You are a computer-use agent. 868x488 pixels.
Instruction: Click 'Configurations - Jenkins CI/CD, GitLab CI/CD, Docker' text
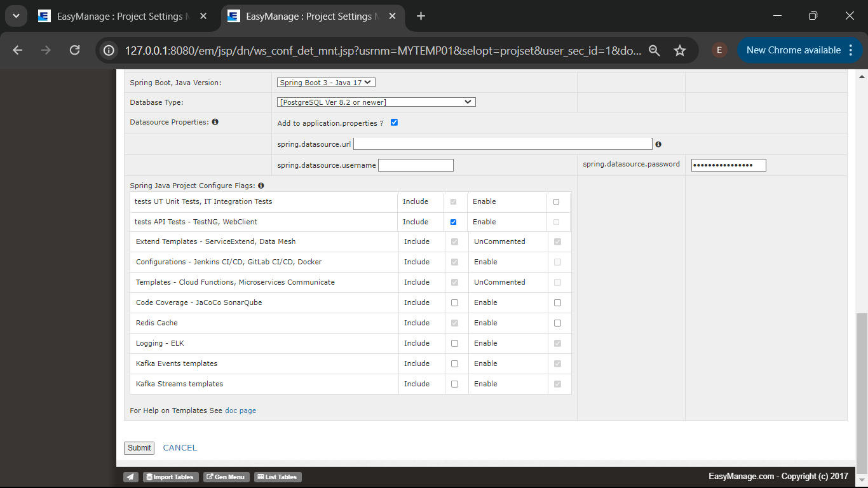(x=229, y=262)
